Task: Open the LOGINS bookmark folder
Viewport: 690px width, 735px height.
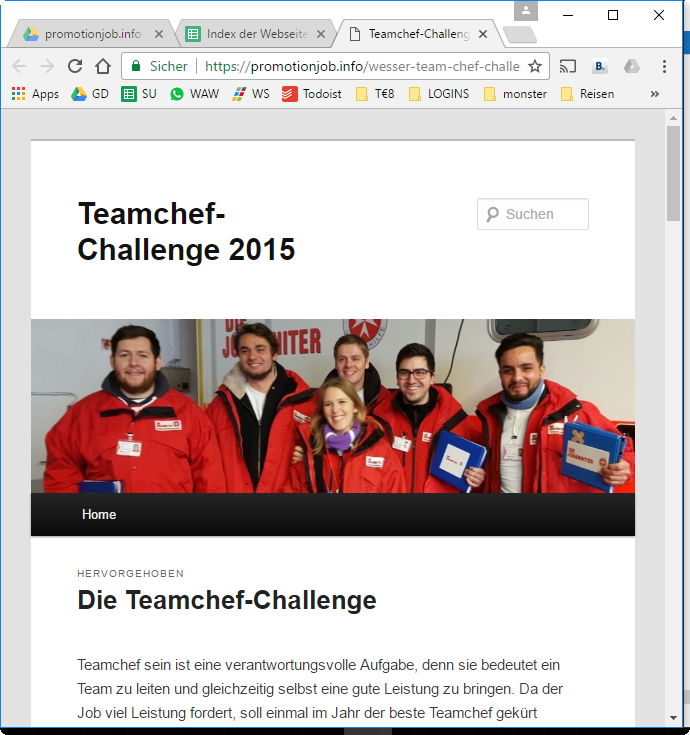Action: (x=438, y=94)
